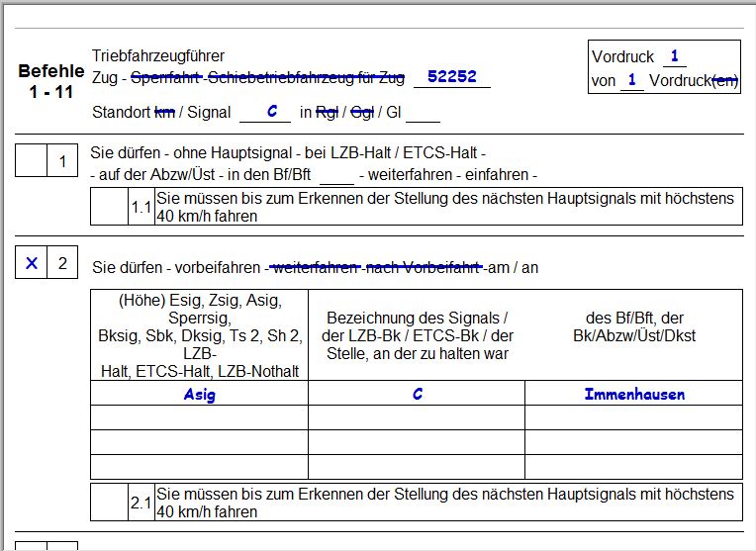Click the struck-through 'weiterfahren' in Befehl 2
Image resolution: width=756 pixels, height=551 pixels.
click(316, 266)
